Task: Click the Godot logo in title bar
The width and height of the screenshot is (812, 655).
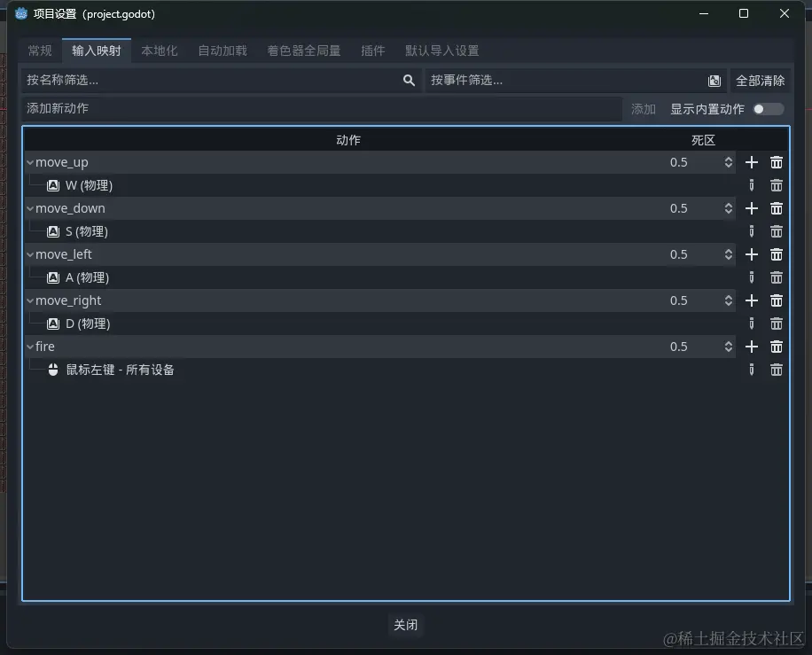Action: [21, 13]
